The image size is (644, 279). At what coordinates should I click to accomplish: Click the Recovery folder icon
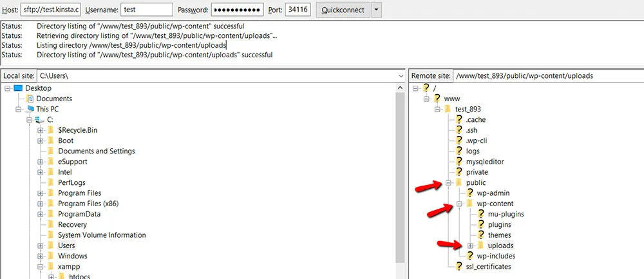click(x=51, y=224)
